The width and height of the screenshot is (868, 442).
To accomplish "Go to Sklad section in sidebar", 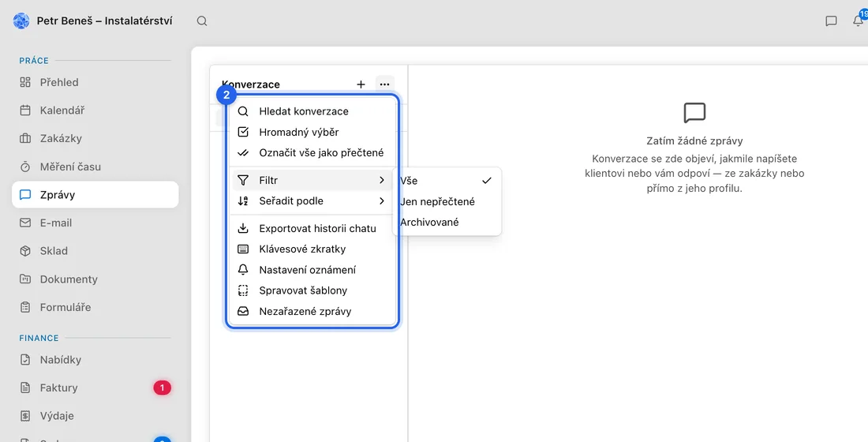I will click(95, 251).
